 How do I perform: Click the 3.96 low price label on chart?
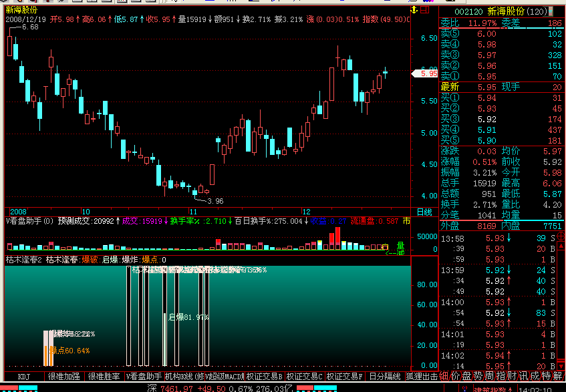[215, 201]
